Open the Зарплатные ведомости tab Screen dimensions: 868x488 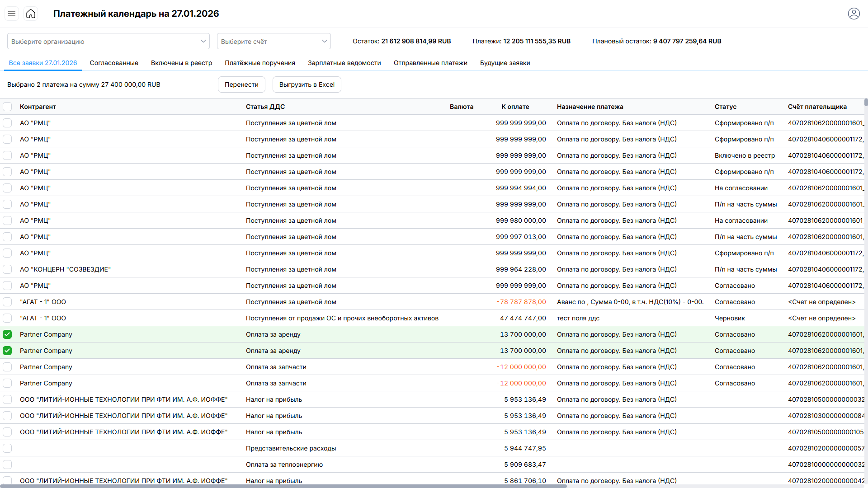pos(344,63)
